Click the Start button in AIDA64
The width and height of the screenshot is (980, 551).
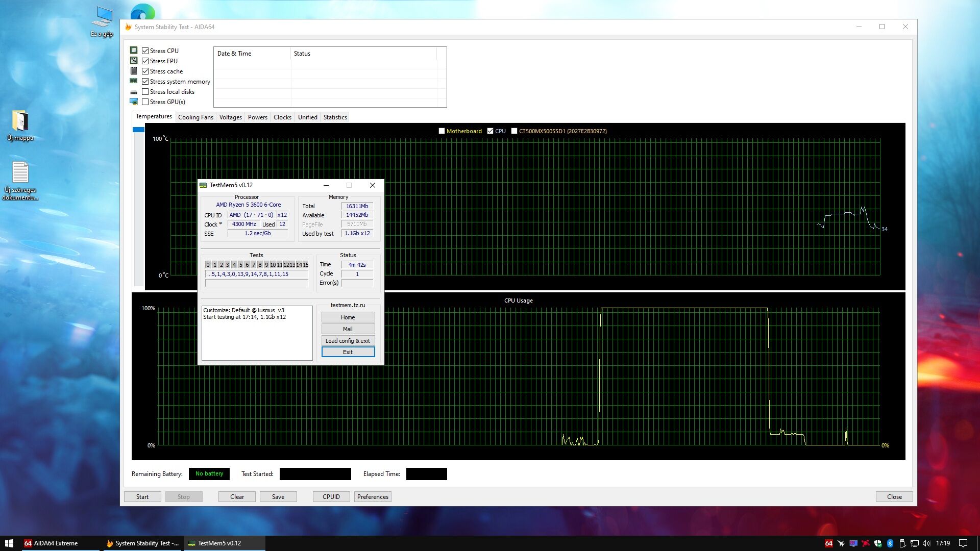pyautogui.click(x=142, y=497)
